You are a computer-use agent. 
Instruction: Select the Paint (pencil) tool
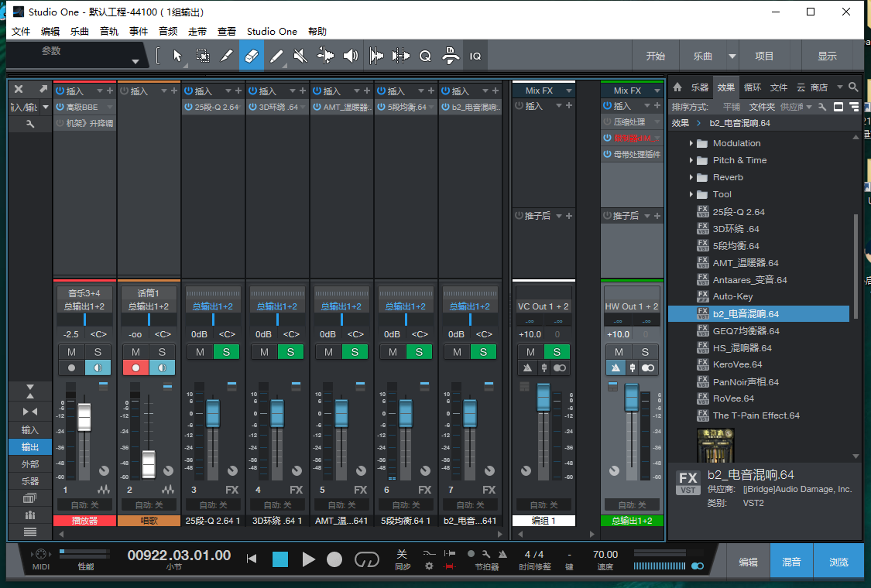(276, 56)
